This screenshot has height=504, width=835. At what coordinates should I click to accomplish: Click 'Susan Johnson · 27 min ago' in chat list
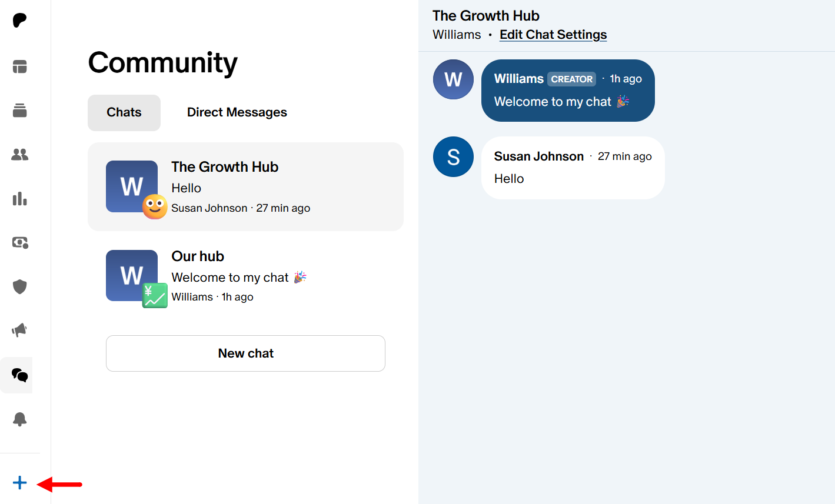coord(241,208)
